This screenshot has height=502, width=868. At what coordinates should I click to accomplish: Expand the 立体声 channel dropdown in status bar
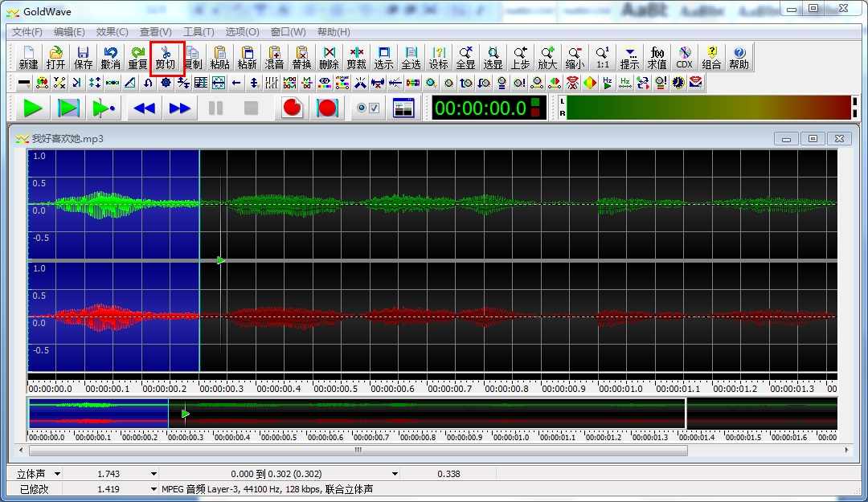tap(57, 474)
